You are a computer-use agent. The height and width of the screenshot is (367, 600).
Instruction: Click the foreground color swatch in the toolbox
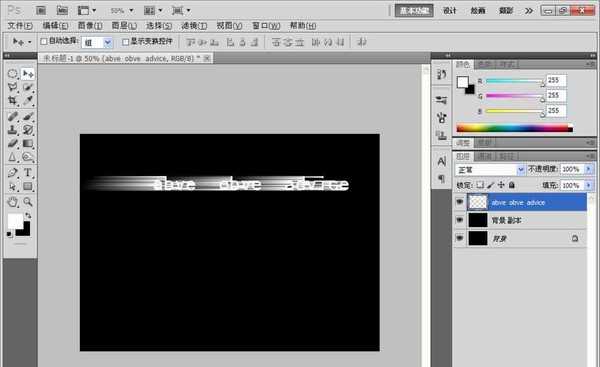pyautogui.click(x=15, y=221)
